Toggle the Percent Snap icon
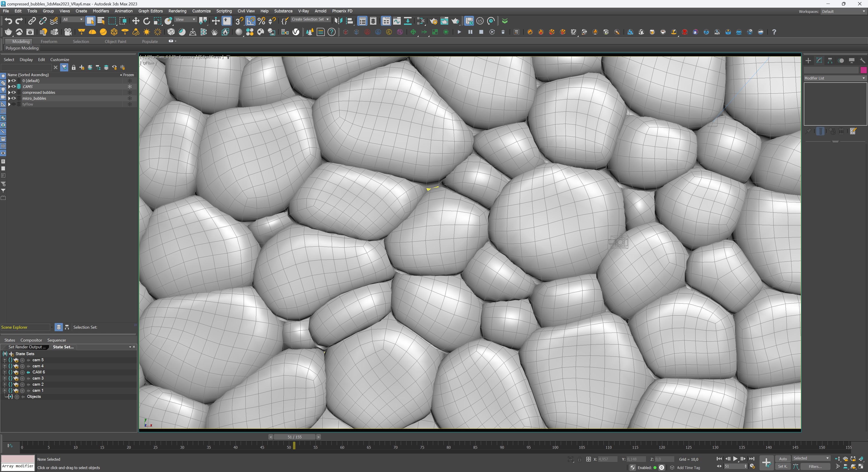 [262, 21]
